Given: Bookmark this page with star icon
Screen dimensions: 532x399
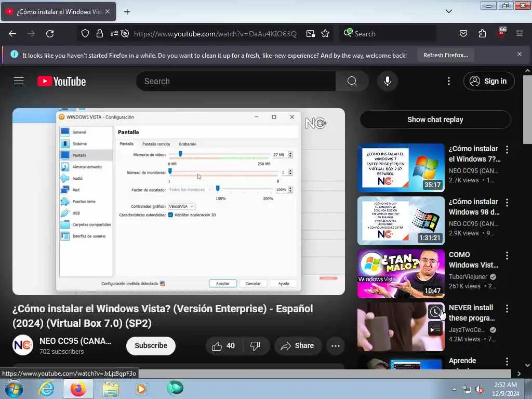Looking at the screenshot, I should (x=325, y=34).
